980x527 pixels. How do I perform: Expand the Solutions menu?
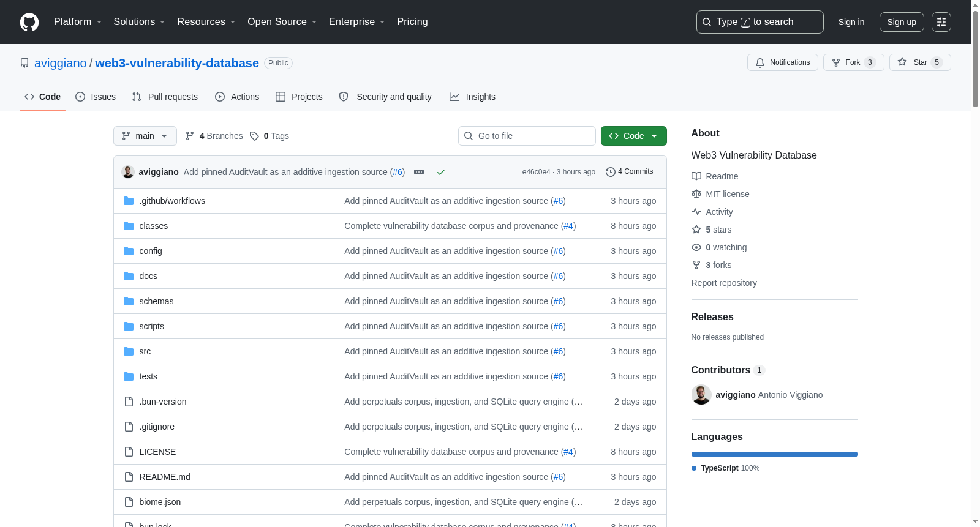point(139,22)
